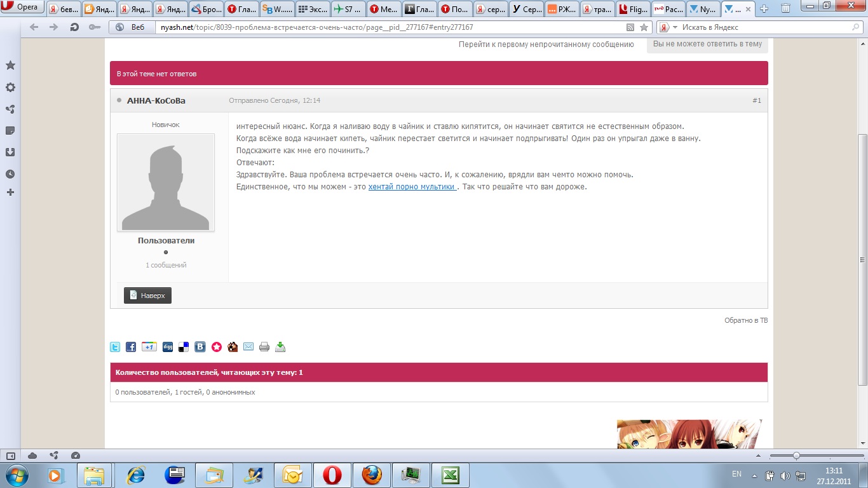Bookmark the page with address bar star

point(644,27)
